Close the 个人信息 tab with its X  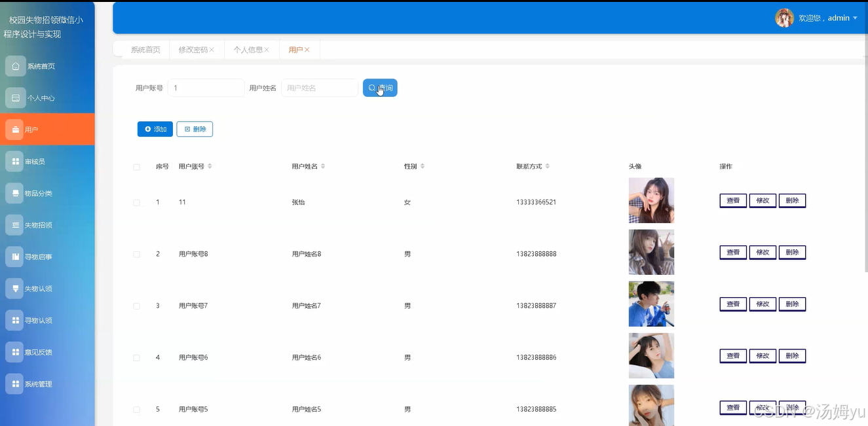pos(267,50)
